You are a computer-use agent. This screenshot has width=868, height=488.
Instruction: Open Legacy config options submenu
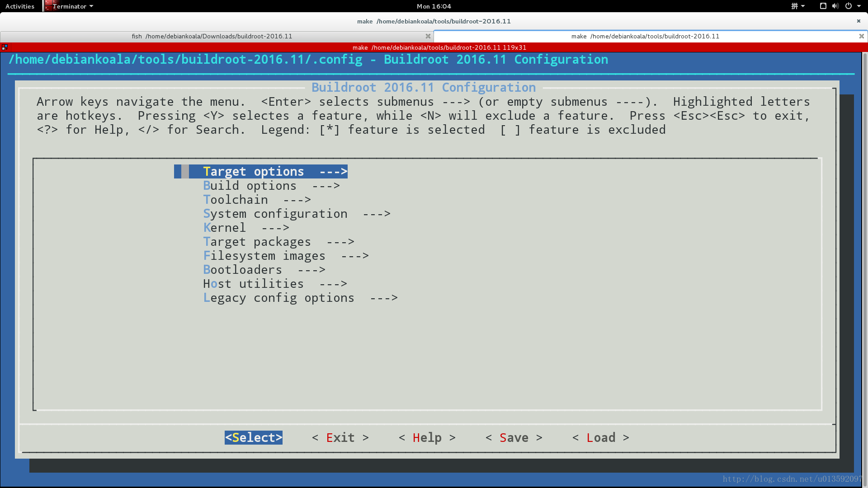[300, 297]
